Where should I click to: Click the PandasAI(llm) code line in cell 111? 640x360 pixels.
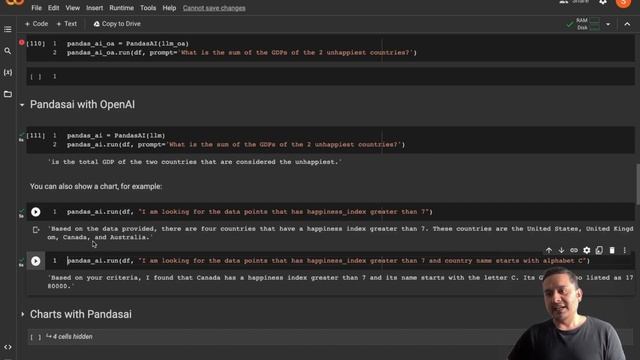[116, 136]
